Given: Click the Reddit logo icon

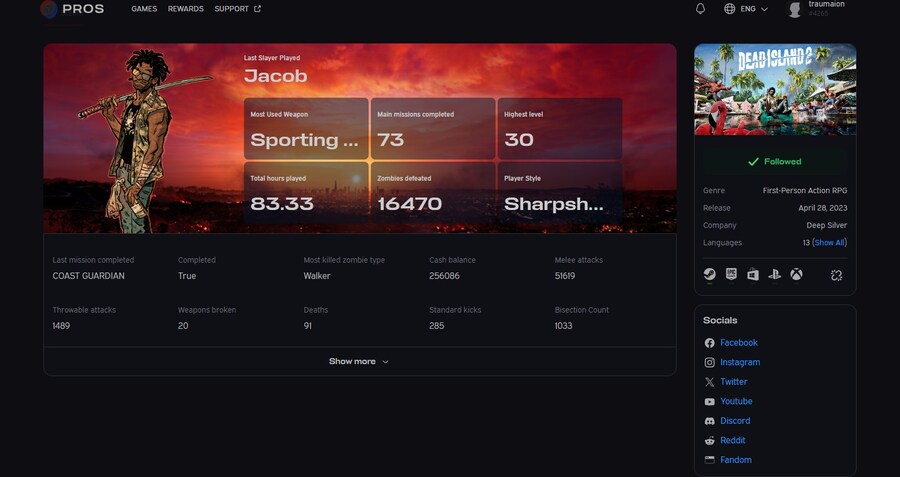Looking at the screenshot, I should 709,440.
